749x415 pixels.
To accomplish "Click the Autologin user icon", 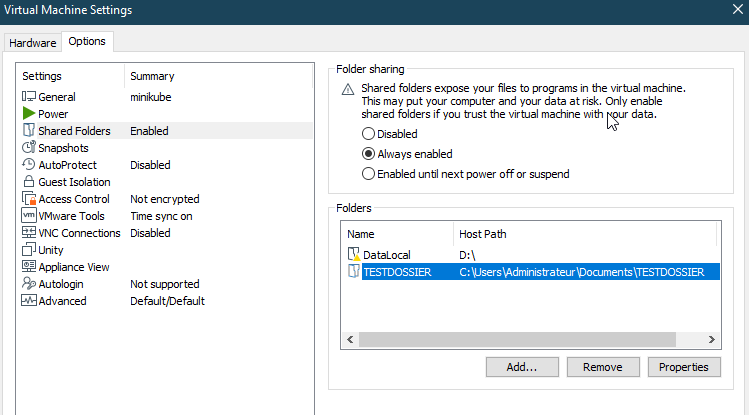I will [x=29, y=284].
